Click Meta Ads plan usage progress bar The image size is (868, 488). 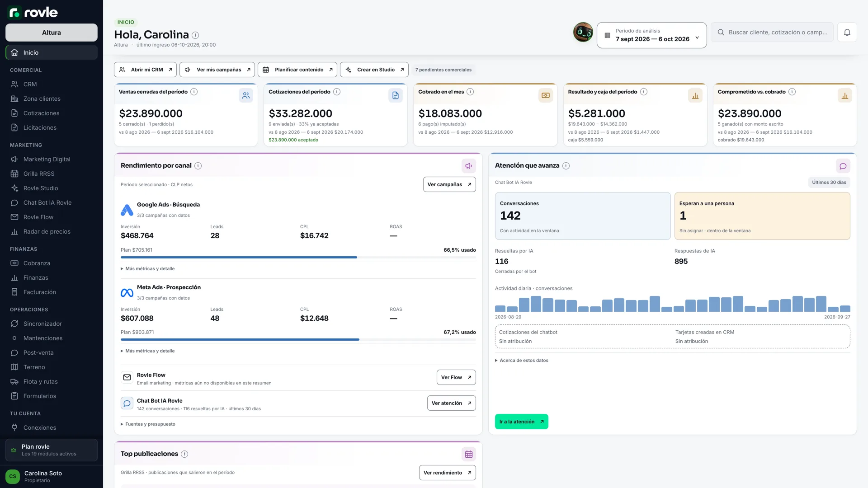tap(298, 340)
